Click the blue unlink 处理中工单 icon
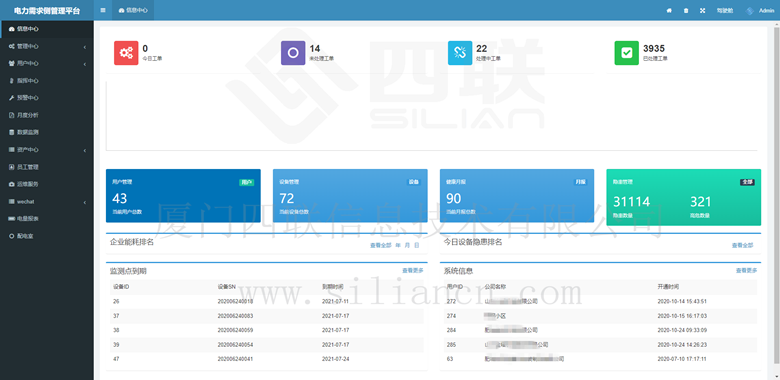Image resolution: width=780 pixels, height=380 pixels. (x=460, y=53)
